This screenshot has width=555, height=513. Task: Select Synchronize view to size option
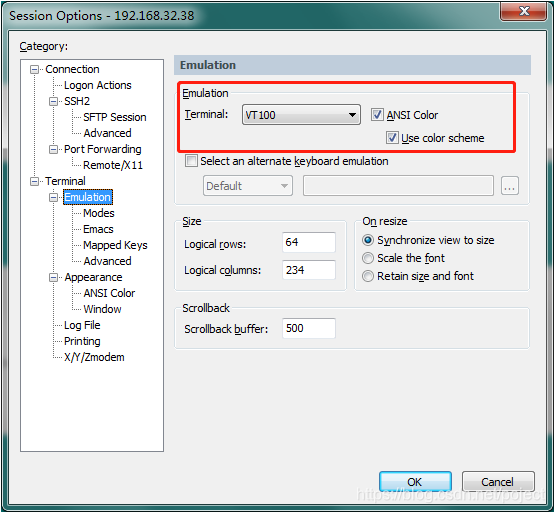(x=368, y=240)
